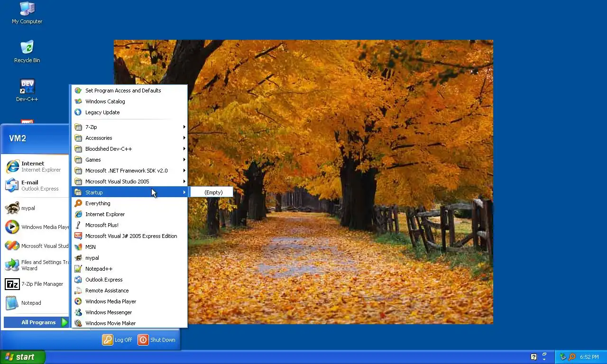Launch MSN from the programs menu

[129, 247]
